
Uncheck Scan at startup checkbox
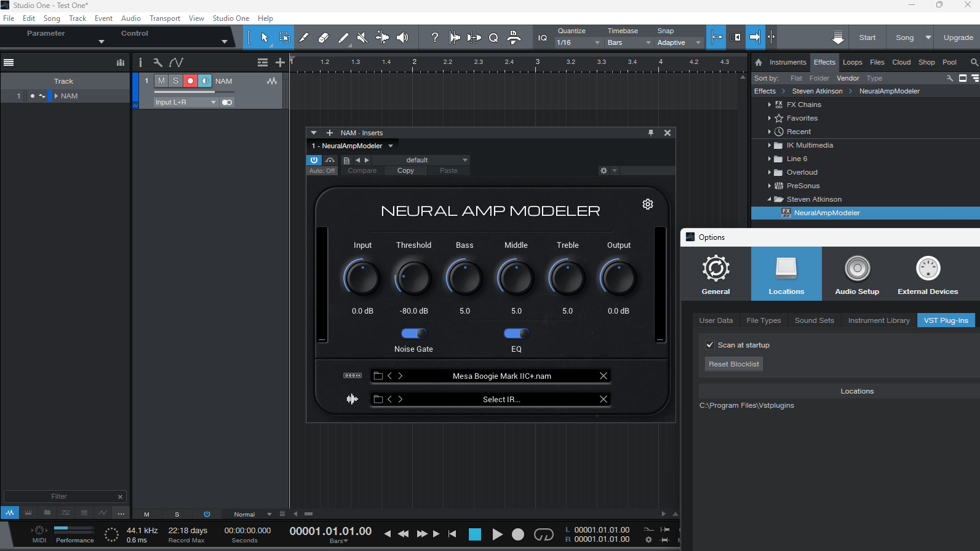tap(710, 345)
